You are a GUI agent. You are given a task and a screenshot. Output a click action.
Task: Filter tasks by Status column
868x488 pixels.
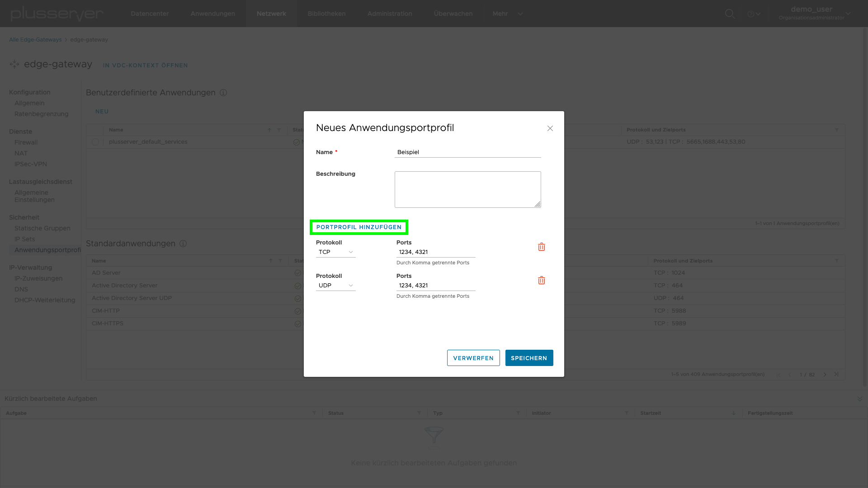[x=419, y=413]
